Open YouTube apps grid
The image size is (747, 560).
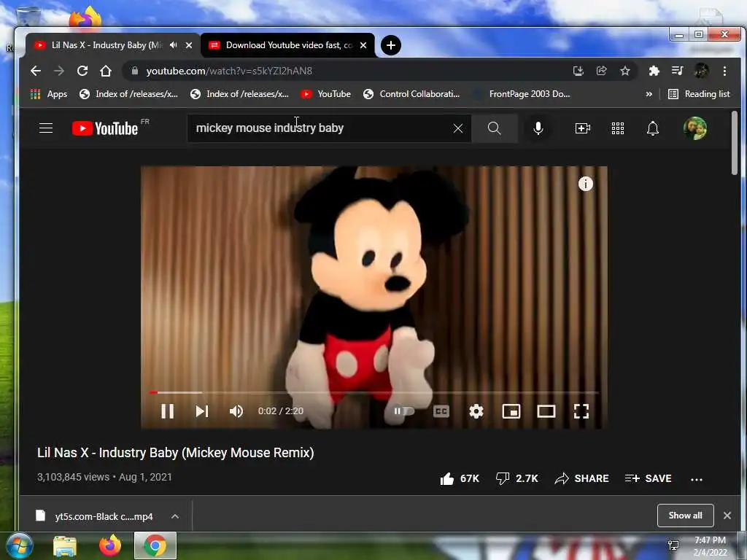point(618,128)
